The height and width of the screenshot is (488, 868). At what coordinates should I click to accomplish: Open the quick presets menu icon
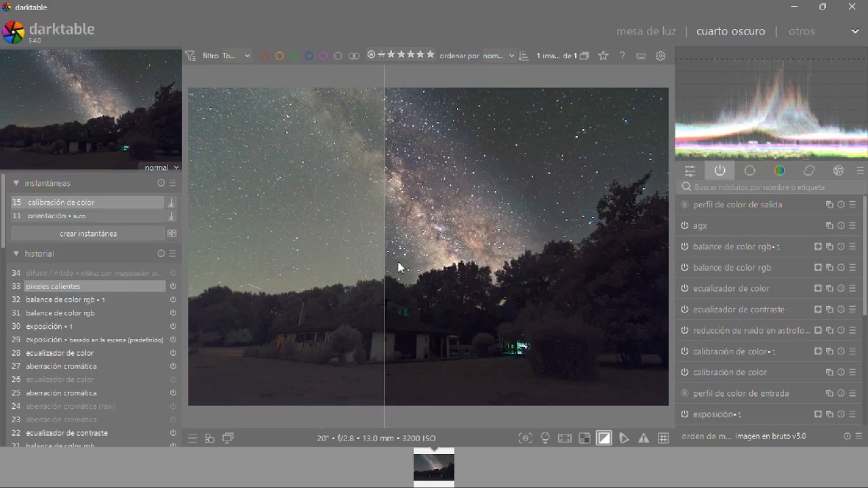[x=193, y=439]
